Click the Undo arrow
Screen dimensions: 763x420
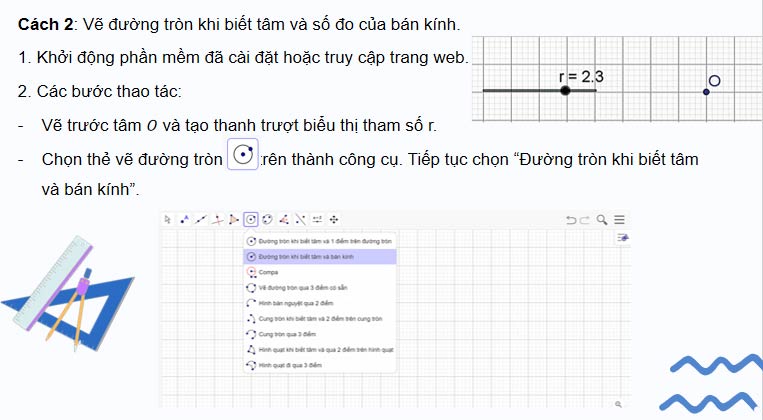(571, 220)
